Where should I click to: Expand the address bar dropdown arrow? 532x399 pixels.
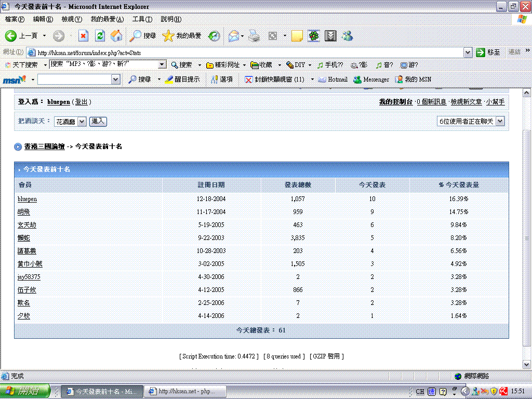[x=468, y=52]
